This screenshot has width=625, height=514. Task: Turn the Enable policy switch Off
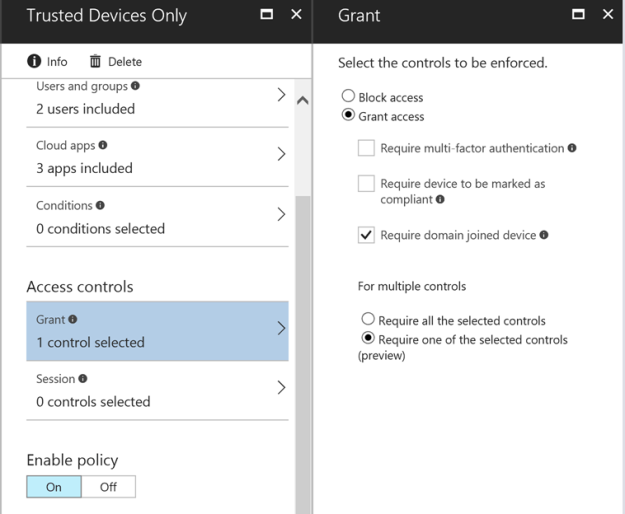[109, 487]
